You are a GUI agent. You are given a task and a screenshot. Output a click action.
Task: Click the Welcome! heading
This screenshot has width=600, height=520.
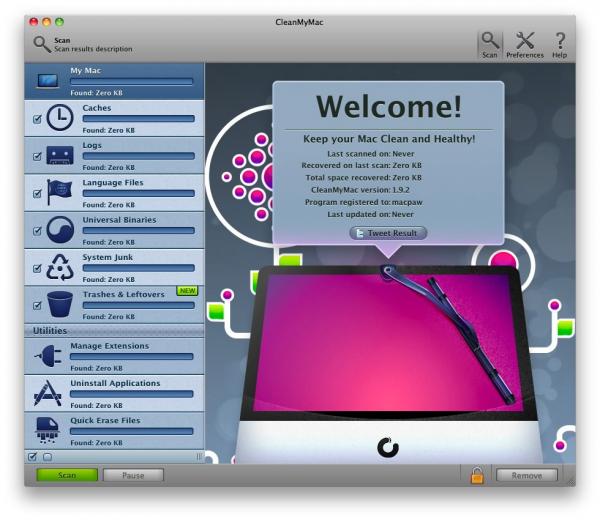pos(389,106)
